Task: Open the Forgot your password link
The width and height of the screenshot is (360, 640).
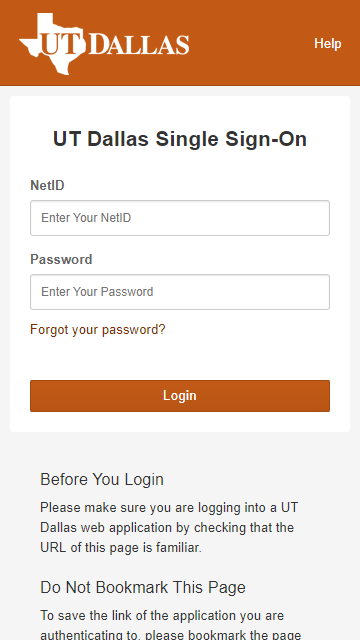Action: 98,329
